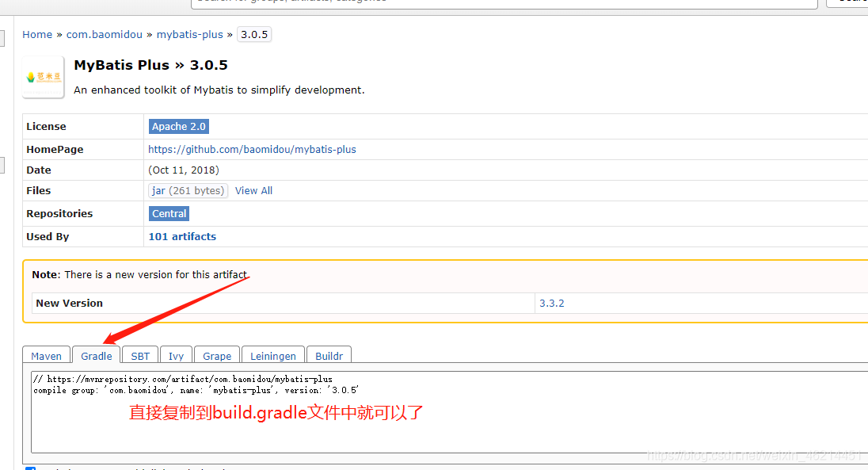Select the Grape tab
This screenshot has width=868, height=470.
click(217, 355)
